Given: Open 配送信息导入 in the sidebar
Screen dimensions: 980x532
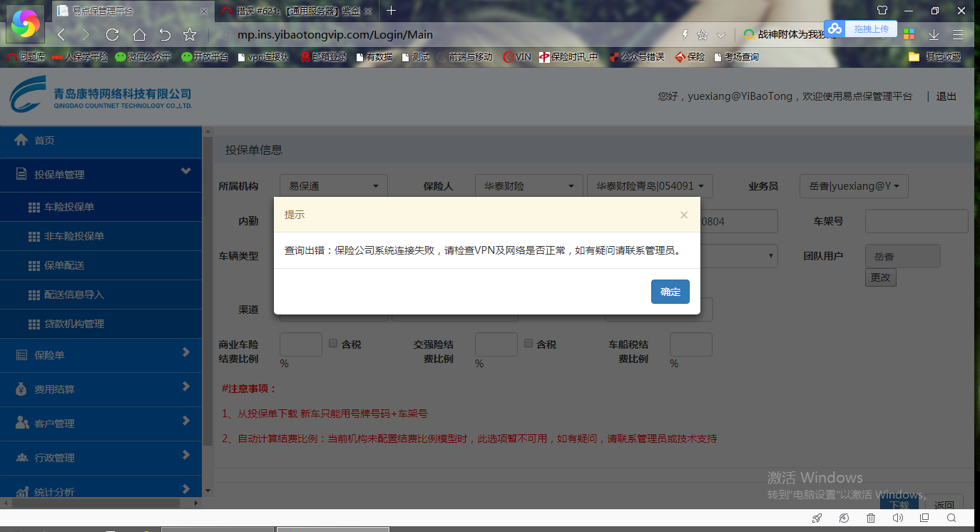Looking at the screenshot, I should tap(101, 295).
